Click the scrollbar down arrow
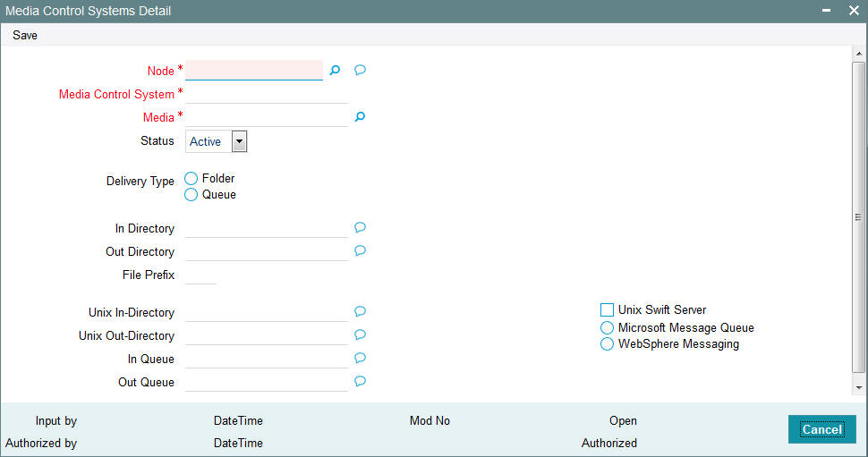This screenshot has width=868, height=457. point(858,387)
